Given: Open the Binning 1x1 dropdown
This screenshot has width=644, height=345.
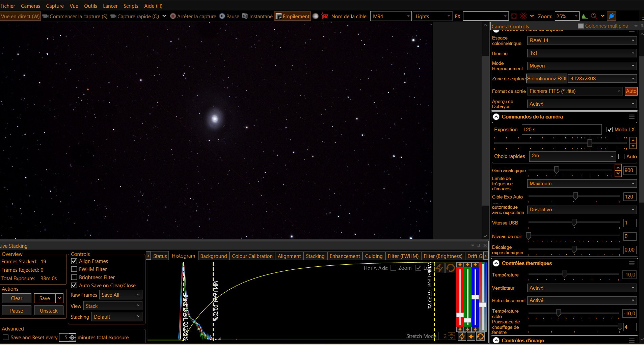Looking at the screenshot, I should [x=582, y=53].
